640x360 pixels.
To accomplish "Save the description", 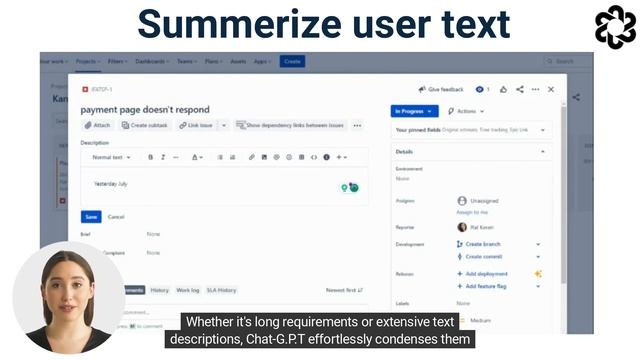I will [91, 217].
